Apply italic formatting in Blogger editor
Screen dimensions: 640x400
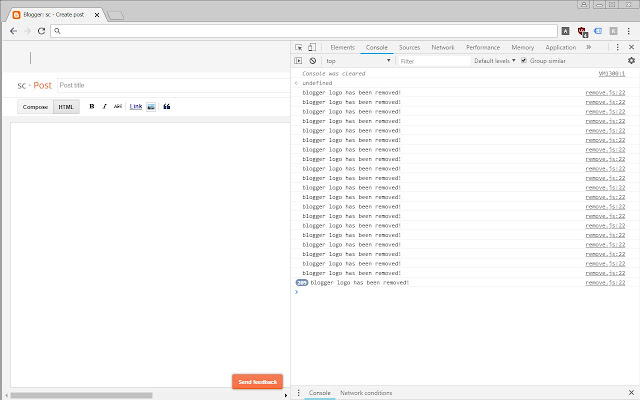104,107
